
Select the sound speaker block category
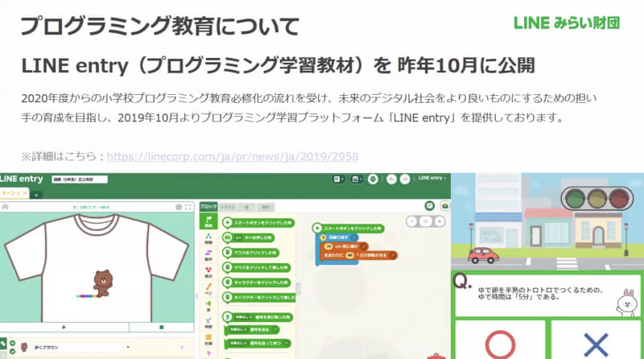(x=208, y=306)
